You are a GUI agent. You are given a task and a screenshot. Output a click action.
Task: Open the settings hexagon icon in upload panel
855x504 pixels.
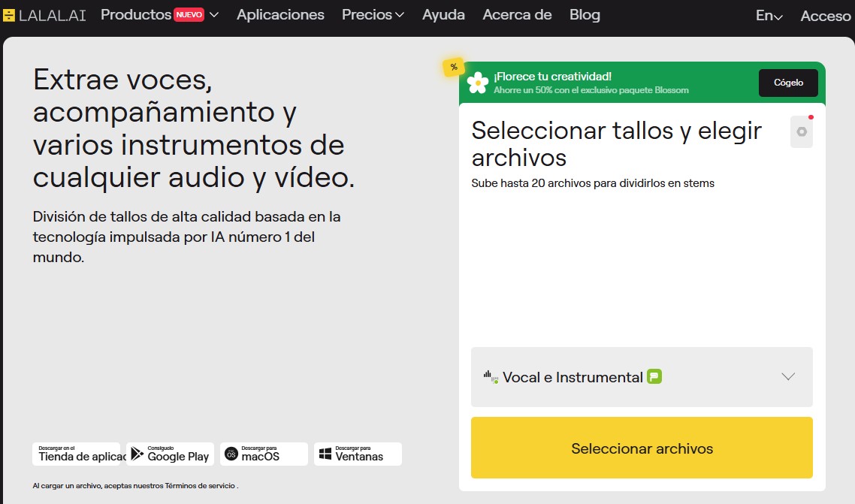pyautogui.click(x=802, y=132)
